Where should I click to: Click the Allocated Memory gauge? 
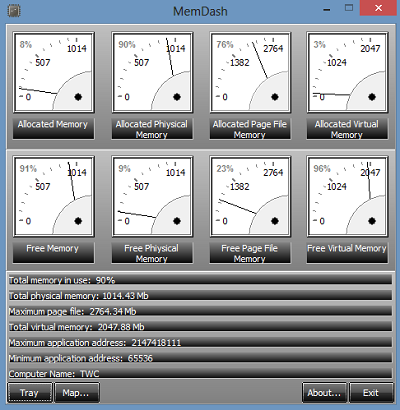point(54,72)
